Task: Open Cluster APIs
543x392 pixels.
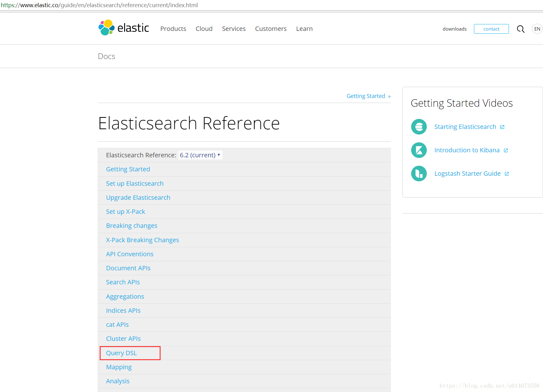Action: tap(123, 339)
